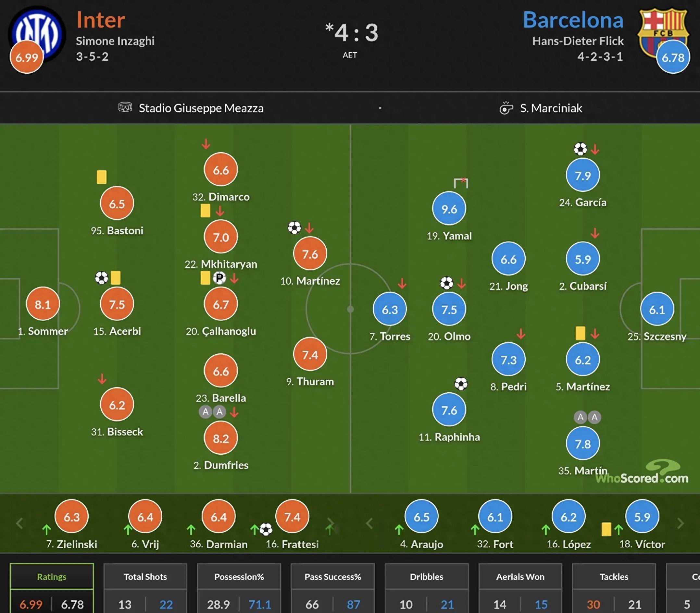Screen dimensions: 700x613
Task: Switch to the Total Shots tab
Action: click(145, 577)
